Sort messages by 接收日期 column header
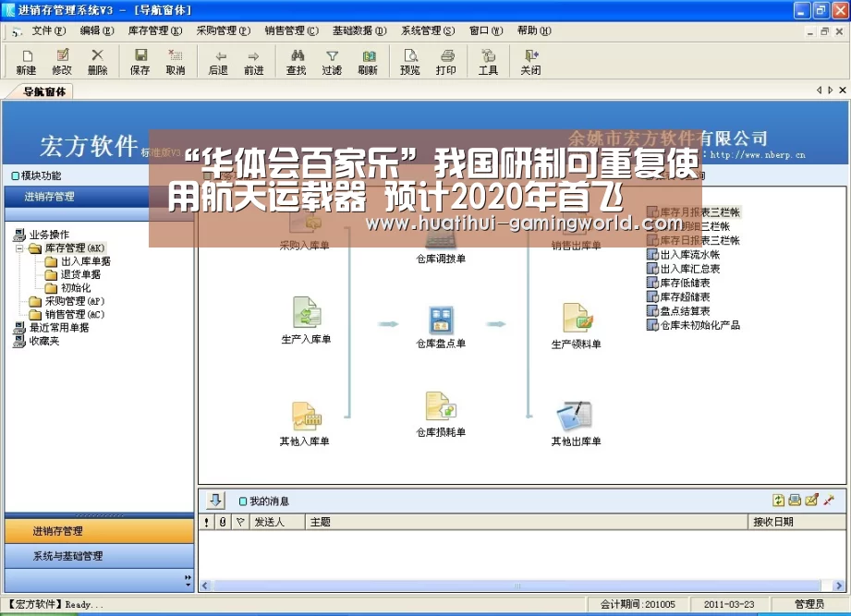The height and width of the screenshot is (616, 851). (x=796, y=522)
